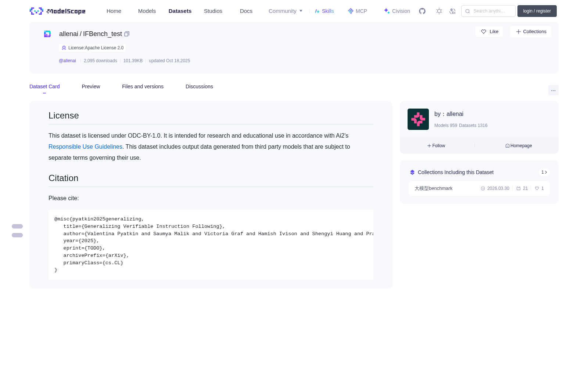Like this dataset with the heart button
The image size is (588, 368).
[x=489, y=32]
